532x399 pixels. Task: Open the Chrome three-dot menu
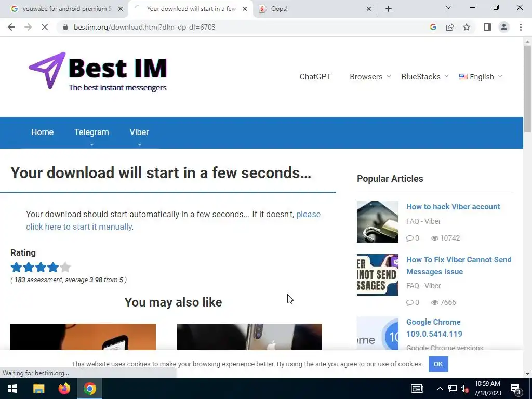coord(521,27)
